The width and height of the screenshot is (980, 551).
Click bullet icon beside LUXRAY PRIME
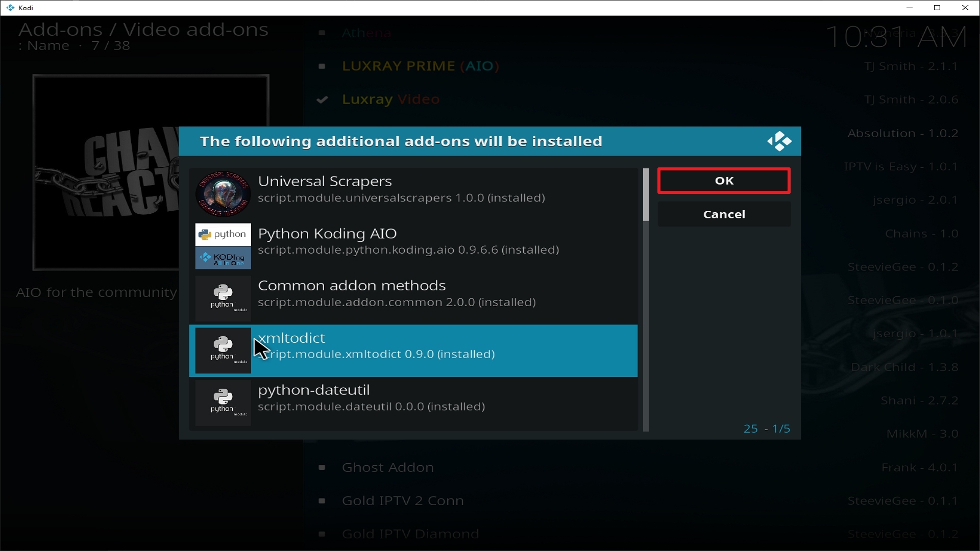click(x=322, y=66)
